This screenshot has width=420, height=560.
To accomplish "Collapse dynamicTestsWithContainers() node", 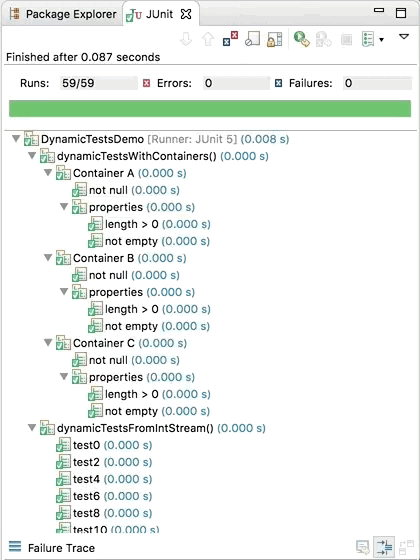I will 32,156.
